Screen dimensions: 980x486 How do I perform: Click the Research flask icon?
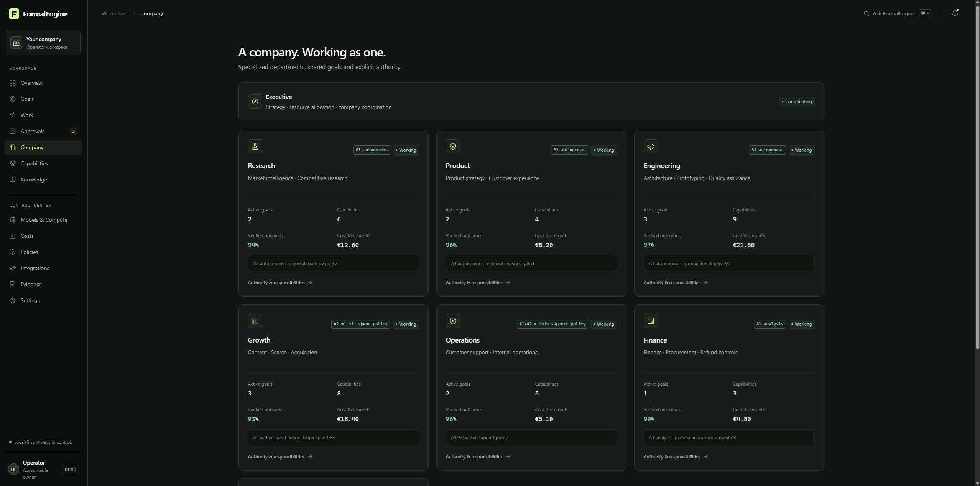255,147
